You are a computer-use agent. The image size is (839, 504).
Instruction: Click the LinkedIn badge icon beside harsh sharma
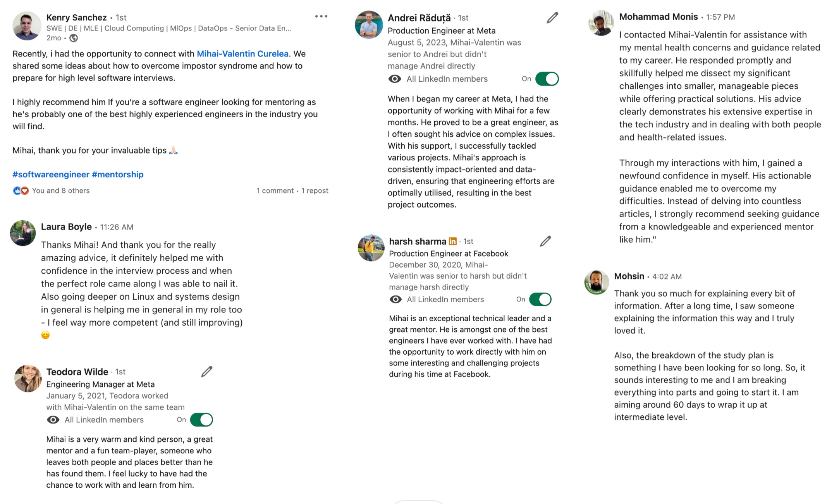pyautogui.click(x=452, y=241)
